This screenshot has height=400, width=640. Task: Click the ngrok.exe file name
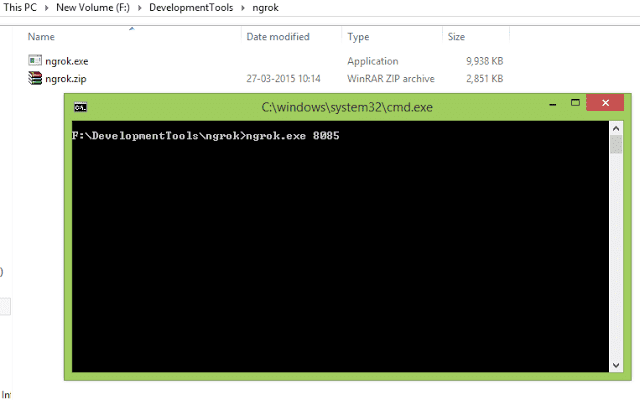point(67,61)
